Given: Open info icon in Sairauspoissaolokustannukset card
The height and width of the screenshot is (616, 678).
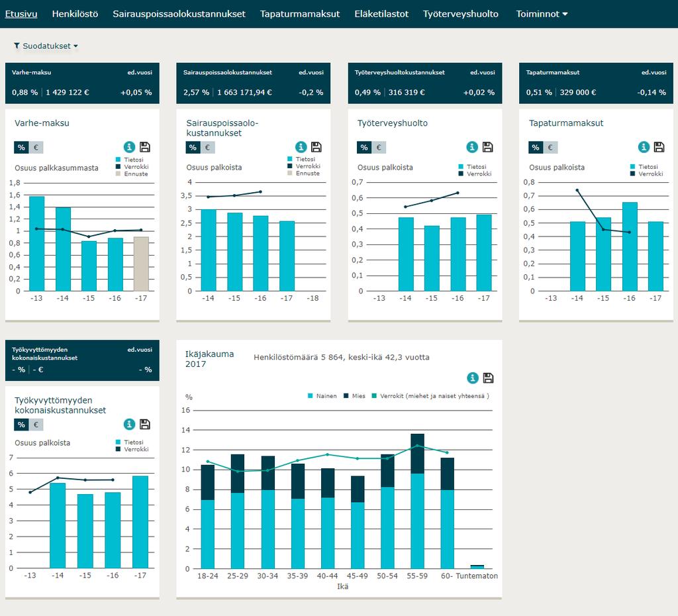Looking at the screenshot, I should point(301,147).
